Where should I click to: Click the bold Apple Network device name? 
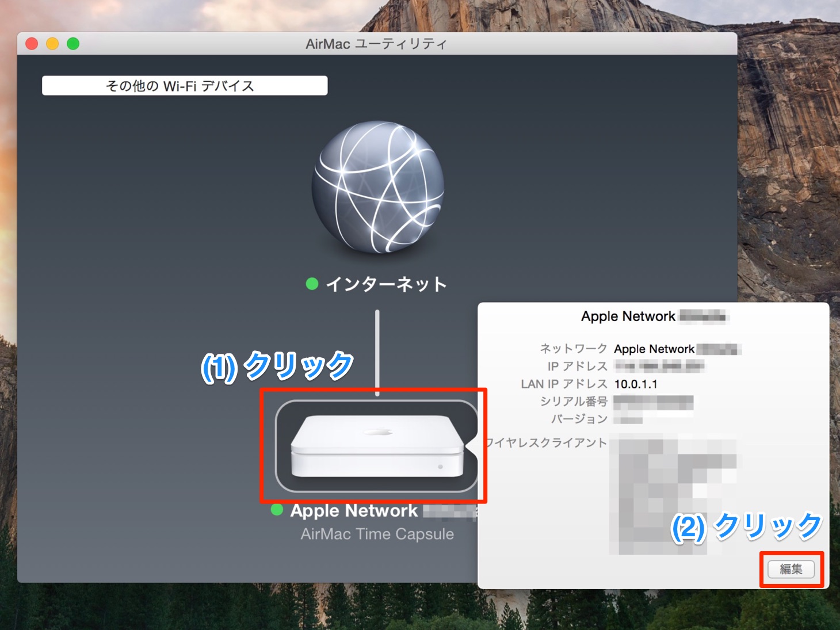[354, 511]
